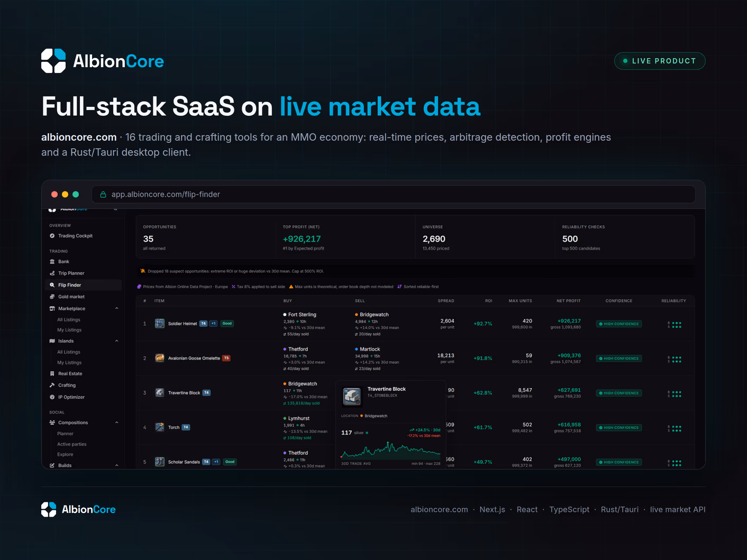The width and height of the screenshot is (747, 560).
Task: Click the IP Optimizer gauge icon
Action: click(52, 397)
